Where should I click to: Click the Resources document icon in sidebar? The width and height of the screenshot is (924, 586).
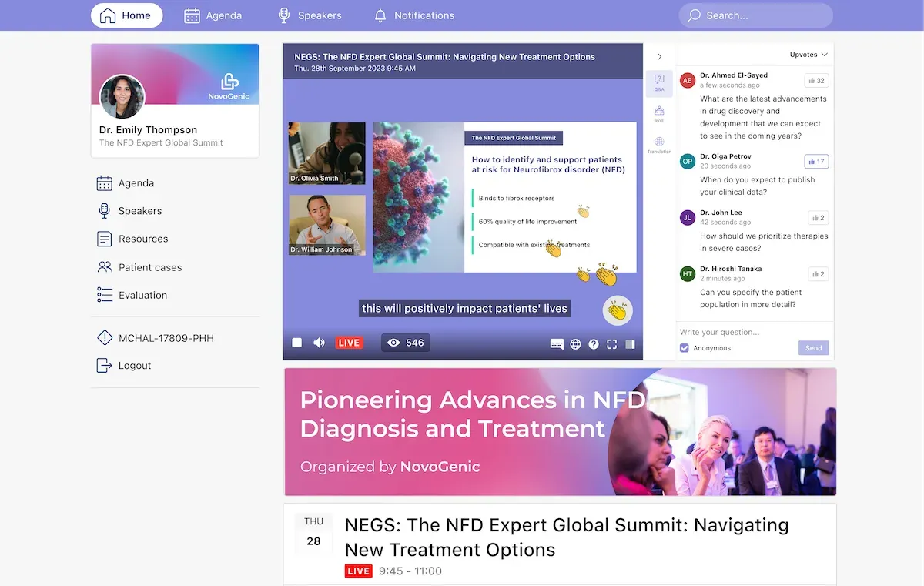tap(105, 239)
